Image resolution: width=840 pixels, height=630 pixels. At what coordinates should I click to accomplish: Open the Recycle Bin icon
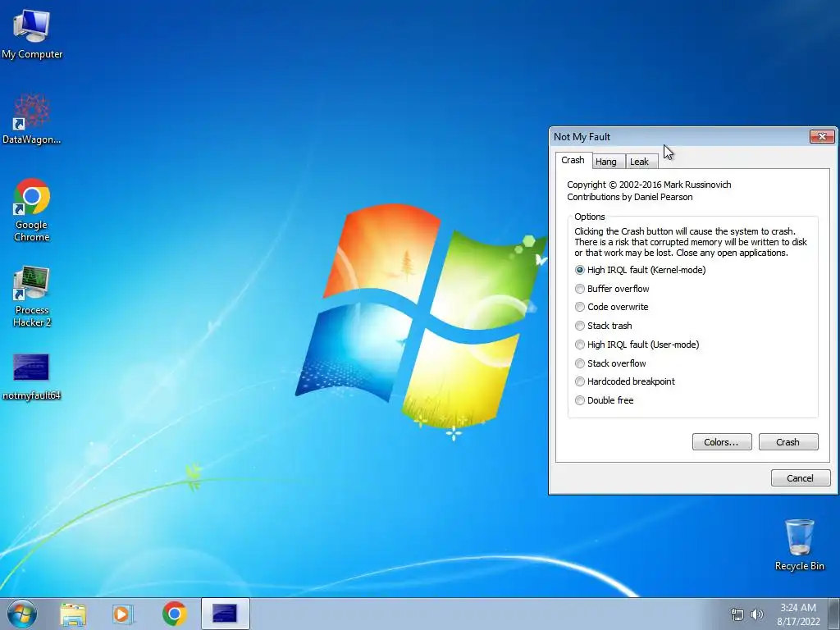click(x=799, y=545)
